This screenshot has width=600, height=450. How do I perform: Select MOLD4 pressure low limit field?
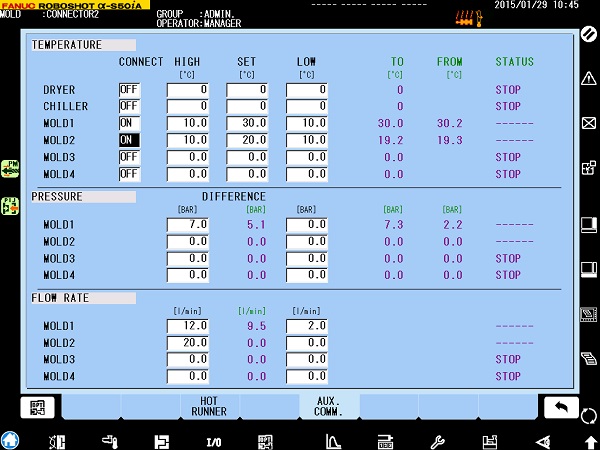point(307,275)
